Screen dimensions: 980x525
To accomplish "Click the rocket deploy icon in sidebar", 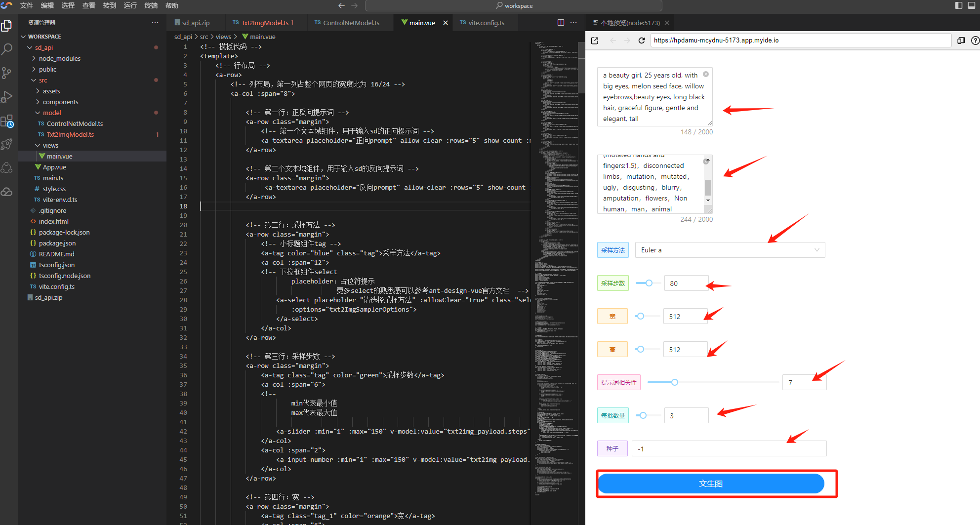I will coord(7,144).
